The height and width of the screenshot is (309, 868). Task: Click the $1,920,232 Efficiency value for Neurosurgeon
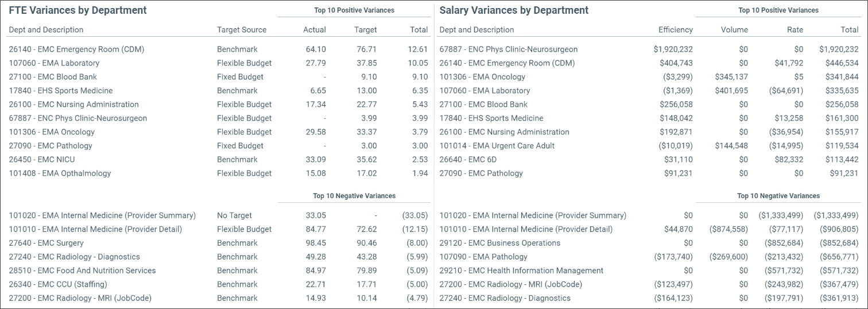pos(673,49)
